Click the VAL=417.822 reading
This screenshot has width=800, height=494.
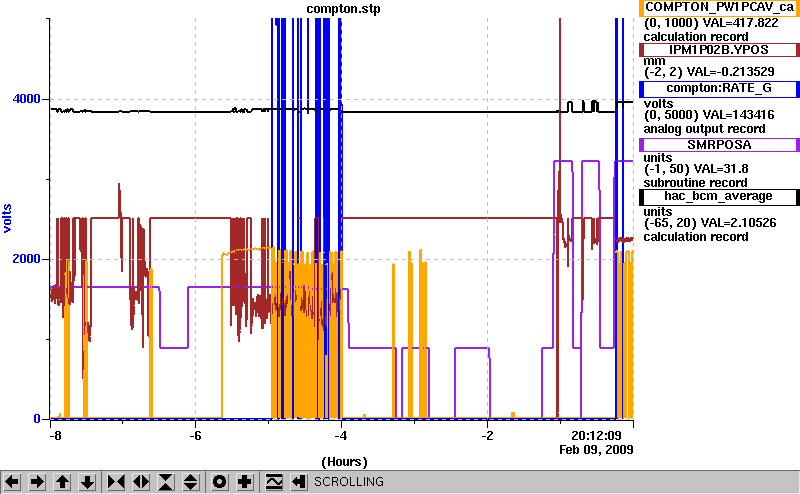(x=740, y=23)
